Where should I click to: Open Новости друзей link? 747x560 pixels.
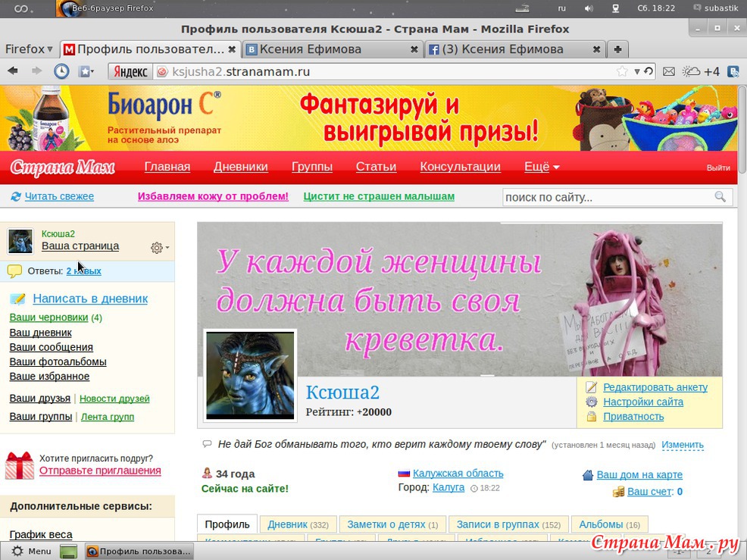[114, 399]
